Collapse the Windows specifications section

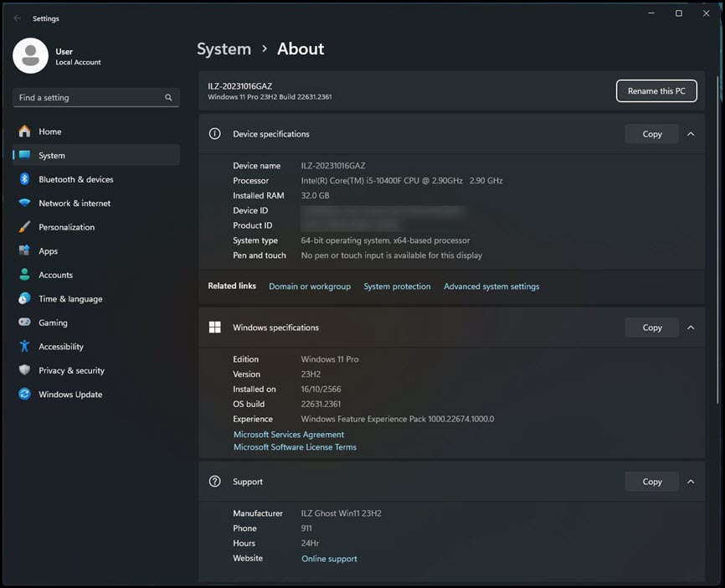click(691, 328)
